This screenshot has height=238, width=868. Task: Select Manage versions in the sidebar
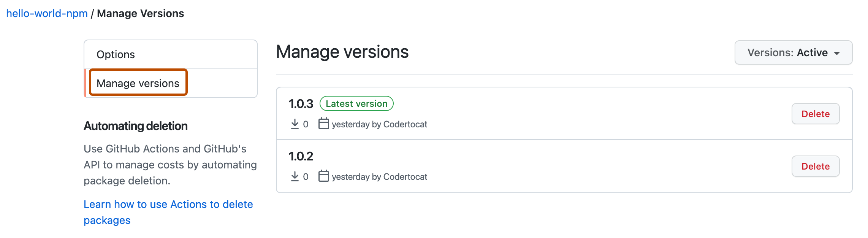point(138,83)
